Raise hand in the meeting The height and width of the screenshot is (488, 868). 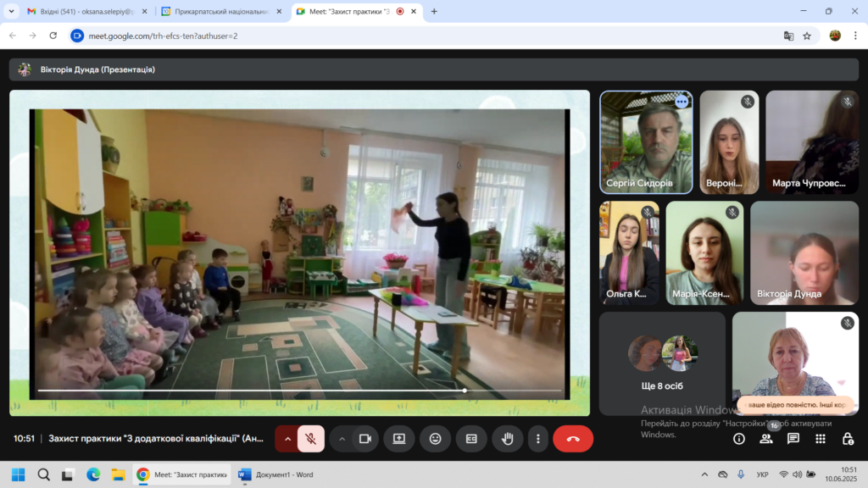508,439
